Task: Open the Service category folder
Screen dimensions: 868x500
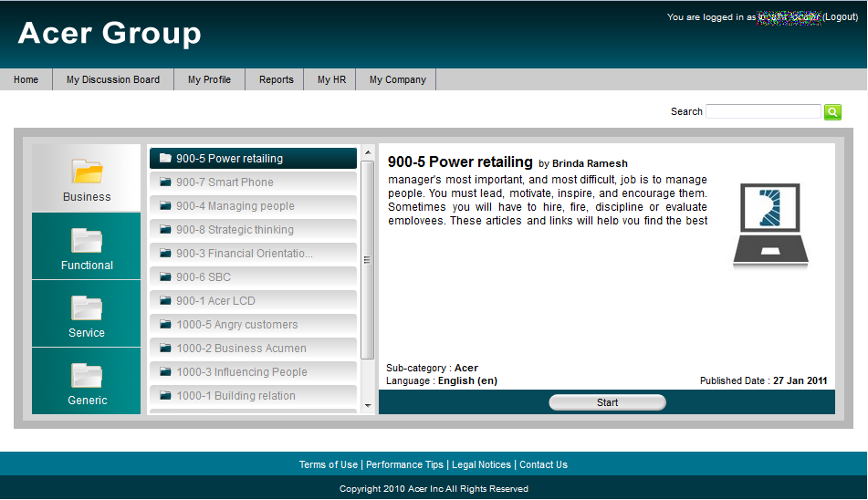Action: [x=87, y=308]
